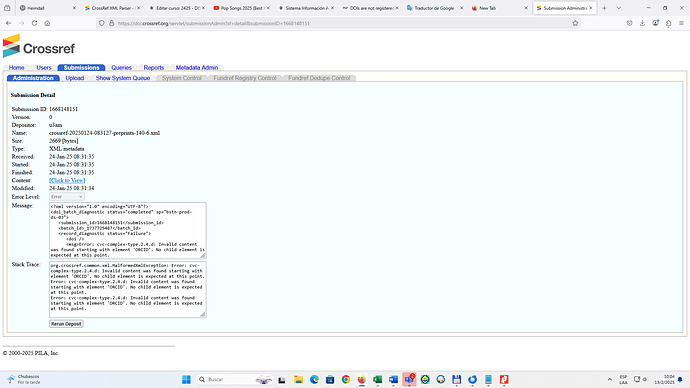The height and width of the screenshot is (388, 690).
Task: Go back with the browser back arrow
Action: pos(9,23)
